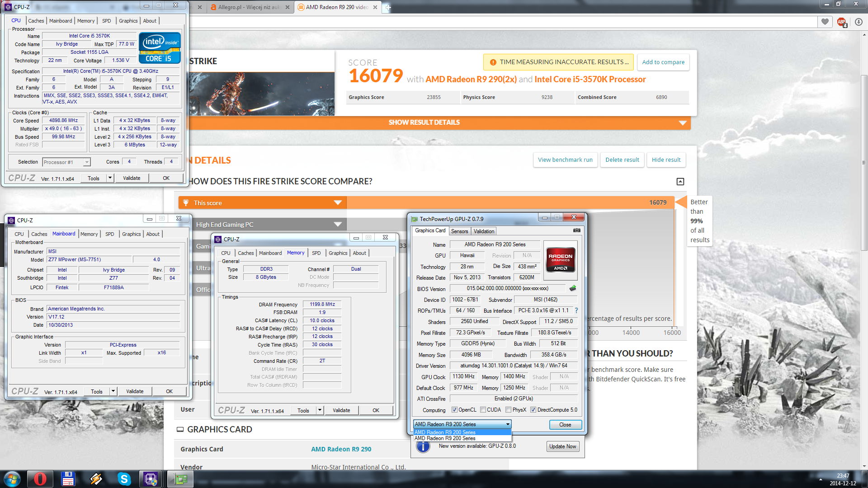Viewport: 868px width, 488px height.
Task: Click Delete result button
Action: [622, 160]
